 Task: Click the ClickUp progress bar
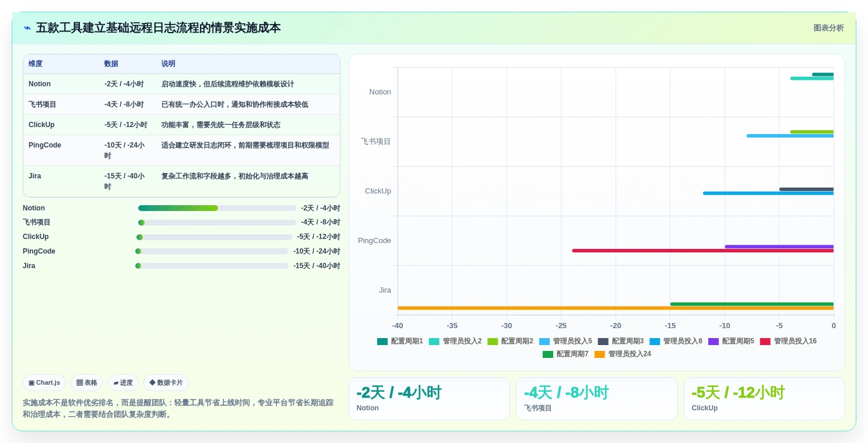[x=215, y=237]
